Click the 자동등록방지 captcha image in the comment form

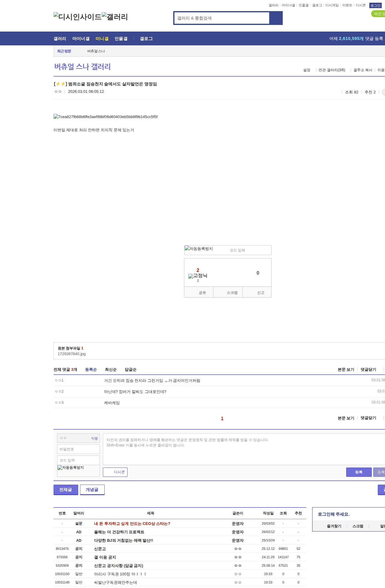click(71, 468)
